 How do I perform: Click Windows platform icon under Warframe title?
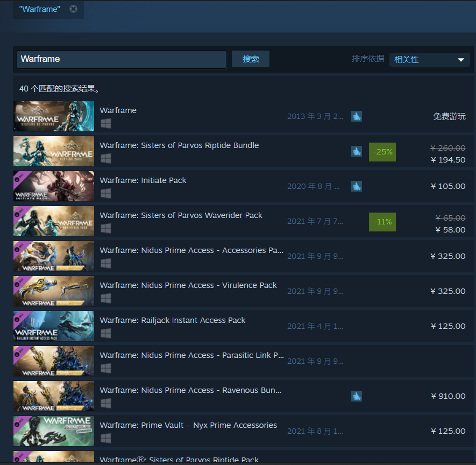point(105,123)
